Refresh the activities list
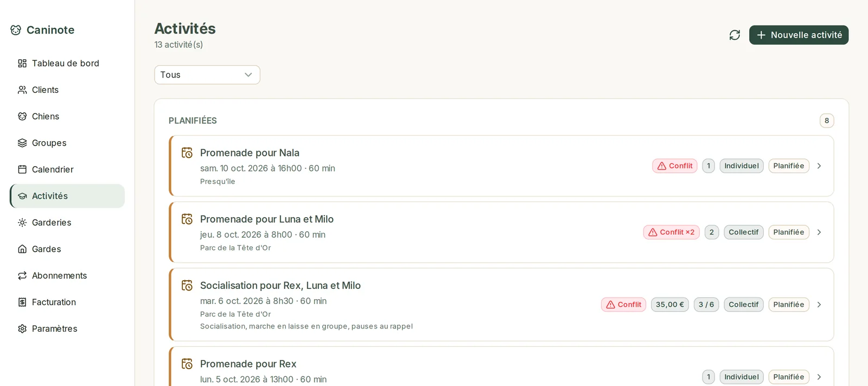Screen dimensions: 868x386 [735, 35]
